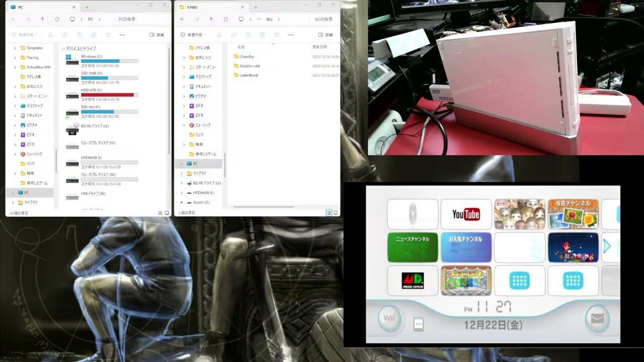Collapse the デバイスとドライブ group
Image resolution: width=644 pixels, height=362 pixels.
[63, 48]
